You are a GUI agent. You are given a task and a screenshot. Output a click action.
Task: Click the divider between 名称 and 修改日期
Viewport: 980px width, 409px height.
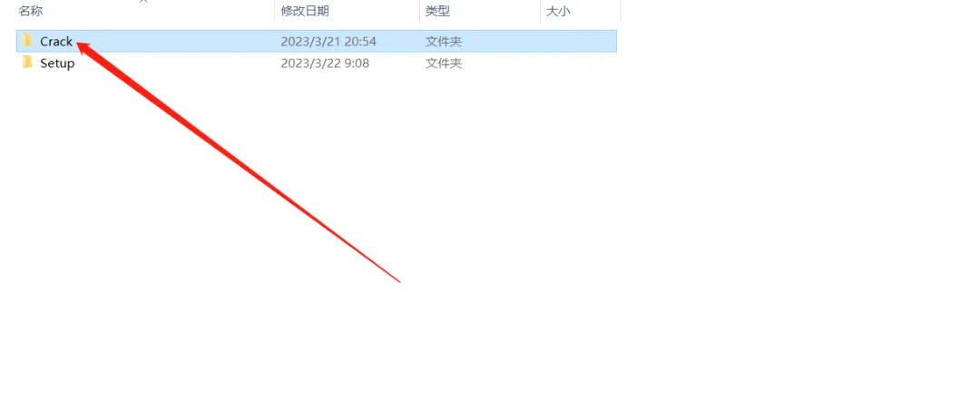(275, 11)
